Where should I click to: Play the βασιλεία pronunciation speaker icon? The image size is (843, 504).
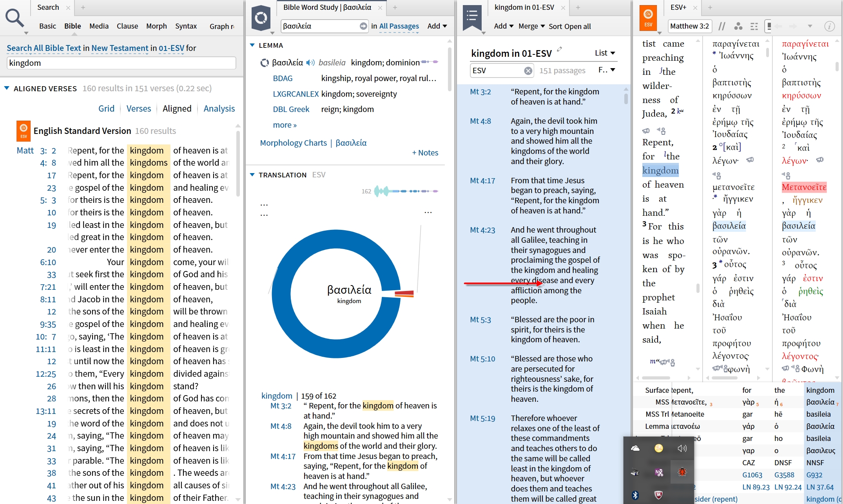tap(310, 63)
